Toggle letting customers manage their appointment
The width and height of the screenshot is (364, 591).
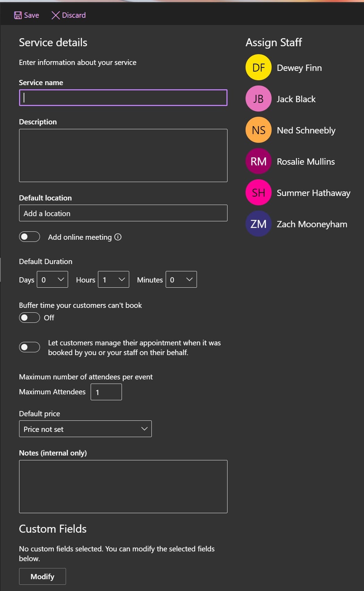tap(30, 347)
